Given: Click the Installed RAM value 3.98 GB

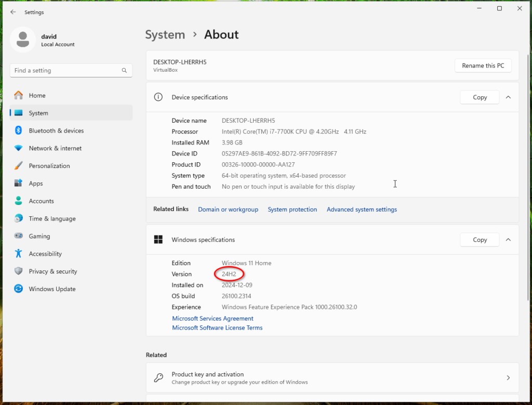Looking at the screenshot, I should [232, 142].
